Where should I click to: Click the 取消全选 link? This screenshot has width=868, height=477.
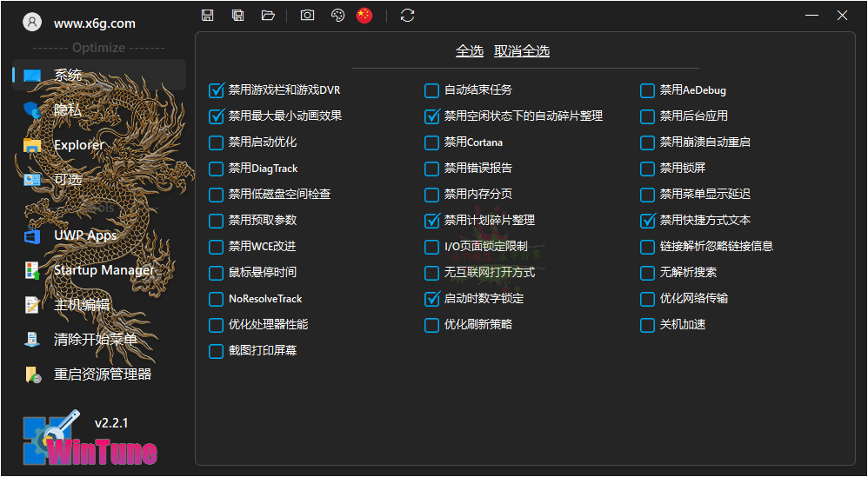[x=522, y=51]
